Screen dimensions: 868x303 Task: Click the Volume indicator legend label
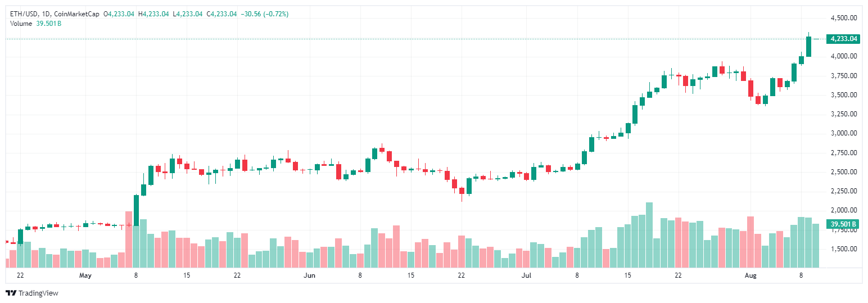[22, 23]
